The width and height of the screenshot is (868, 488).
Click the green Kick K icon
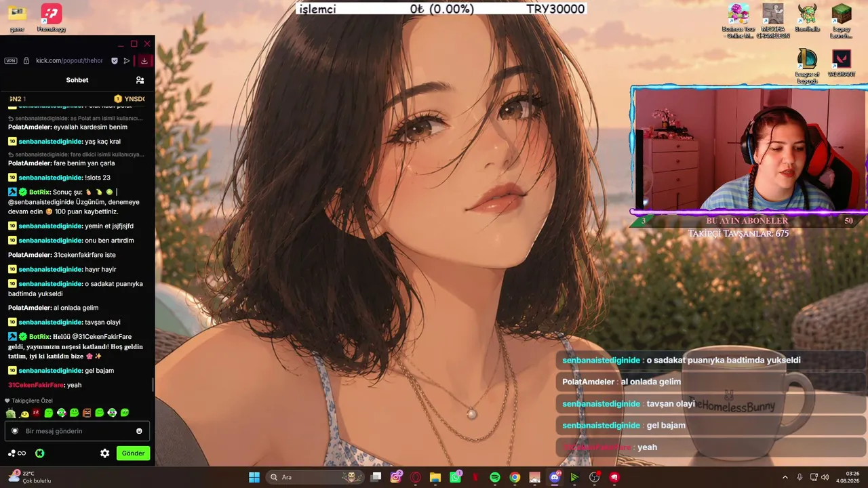[x=40, y=453]
